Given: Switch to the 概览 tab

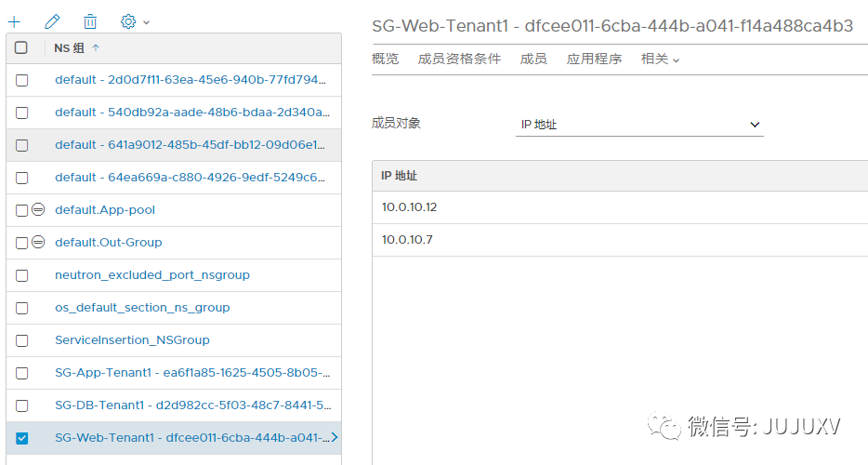Looking at the screenshot, I should 385,59.
